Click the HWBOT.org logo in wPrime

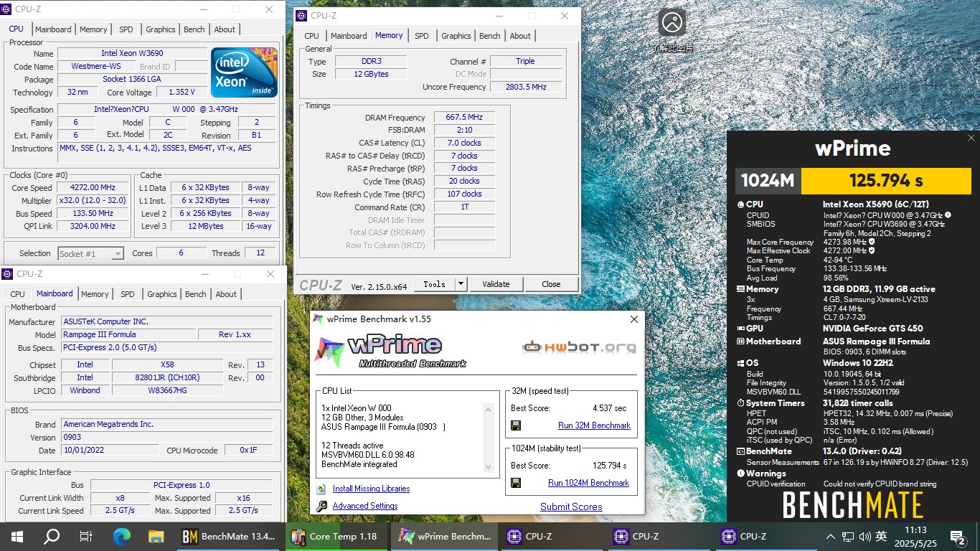(579, 347)
